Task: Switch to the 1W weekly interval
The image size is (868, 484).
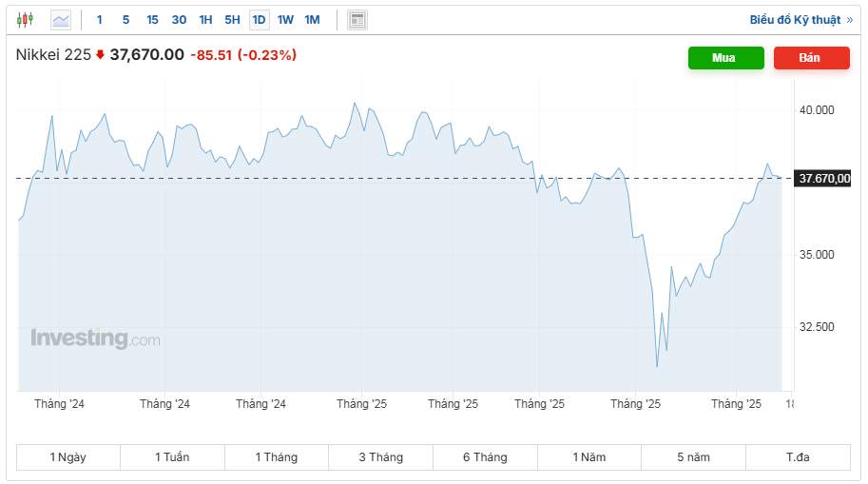Action: [x=285, y=19]
